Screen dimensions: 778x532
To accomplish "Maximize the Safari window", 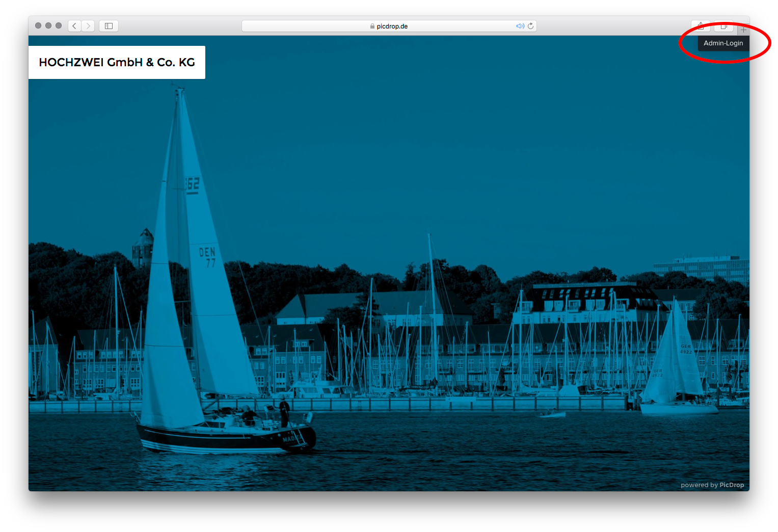I will [x=59, y=25].
